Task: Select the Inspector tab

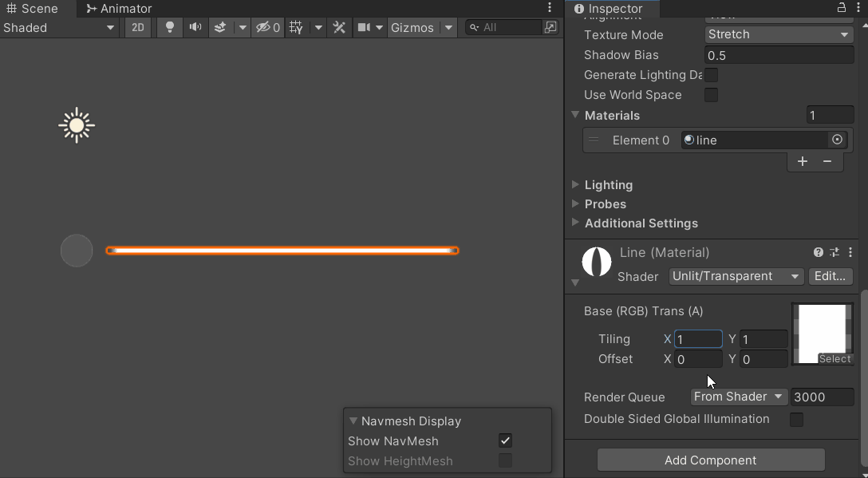Action: coord(609,8)
